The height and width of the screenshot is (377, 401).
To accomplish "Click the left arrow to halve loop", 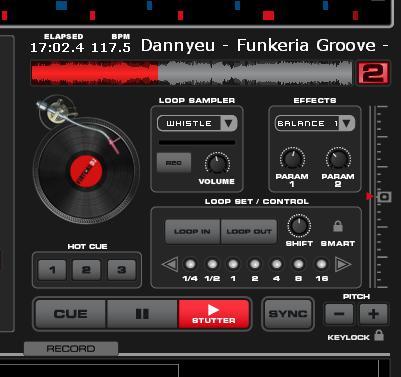I will click(x=170, y=264).
